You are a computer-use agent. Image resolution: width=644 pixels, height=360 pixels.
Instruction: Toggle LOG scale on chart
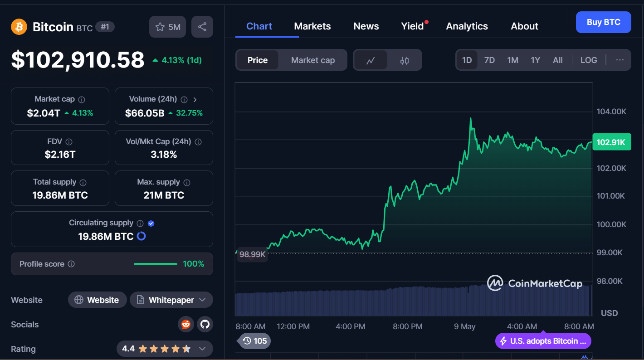tap(589, 60)
